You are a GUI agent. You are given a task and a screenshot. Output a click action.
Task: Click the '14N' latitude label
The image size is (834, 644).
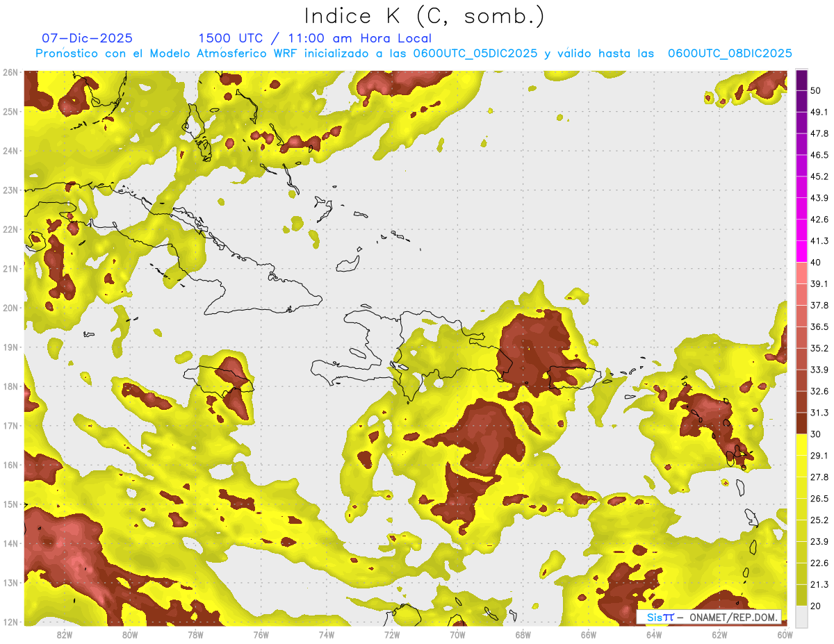point(10,543)
